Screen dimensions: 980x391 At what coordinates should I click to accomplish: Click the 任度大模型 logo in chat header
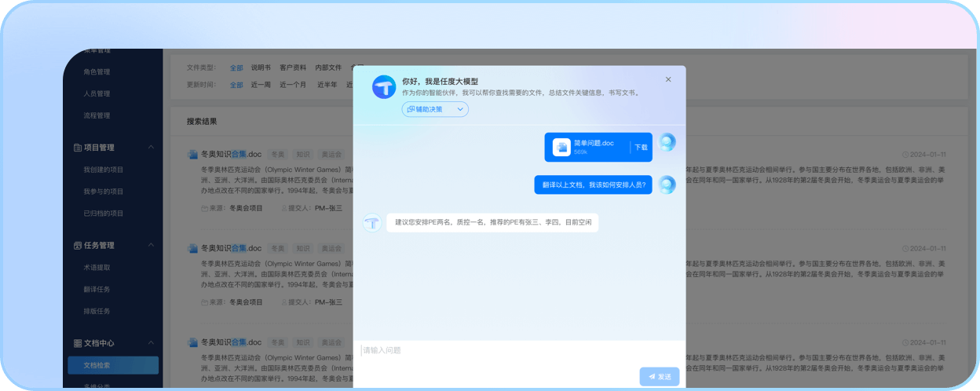click(384, 87)
